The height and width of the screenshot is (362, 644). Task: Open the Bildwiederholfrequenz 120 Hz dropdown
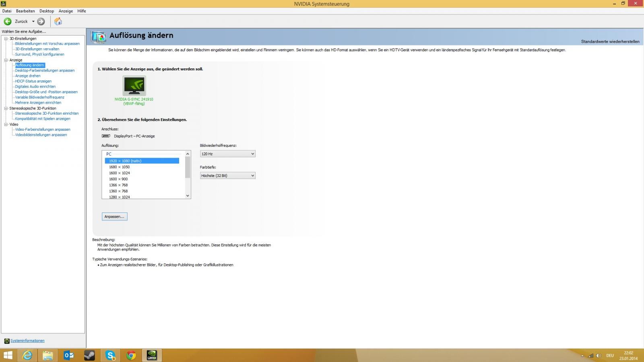click(228, 154)
